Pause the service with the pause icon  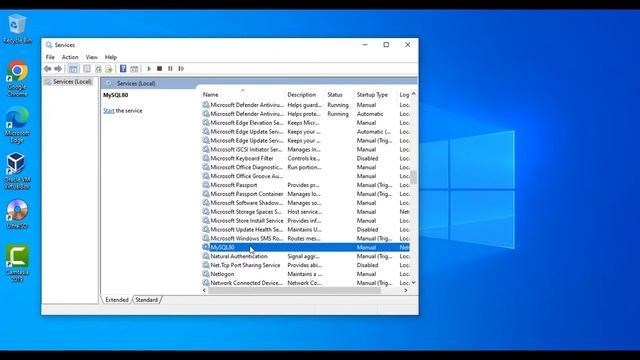170,69
